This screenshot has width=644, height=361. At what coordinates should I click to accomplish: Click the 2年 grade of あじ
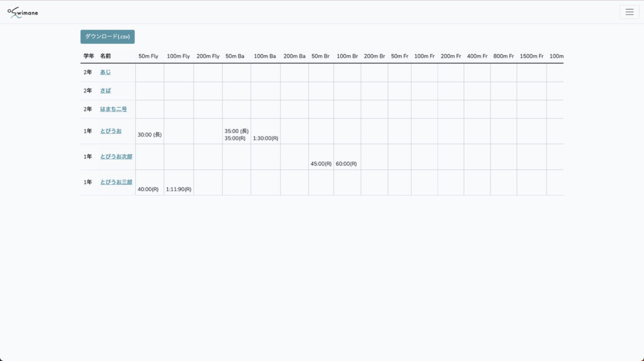click(87, 72)
